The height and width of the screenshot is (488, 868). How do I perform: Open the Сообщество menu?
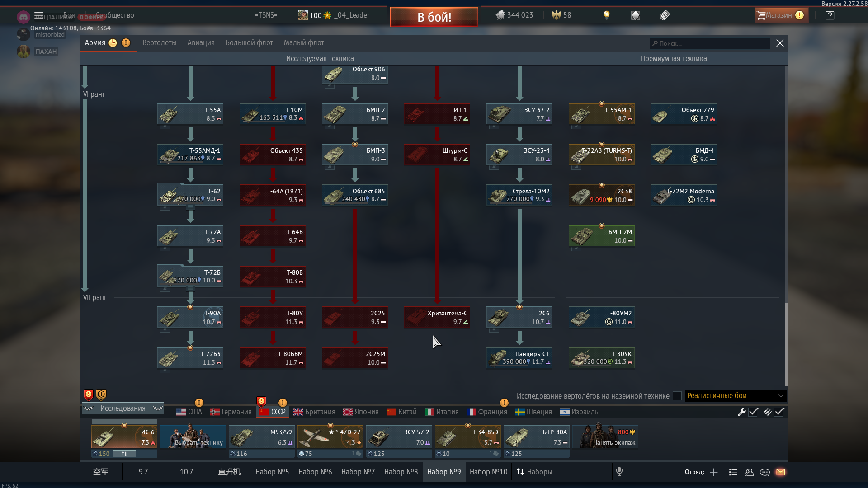[115, 15]
